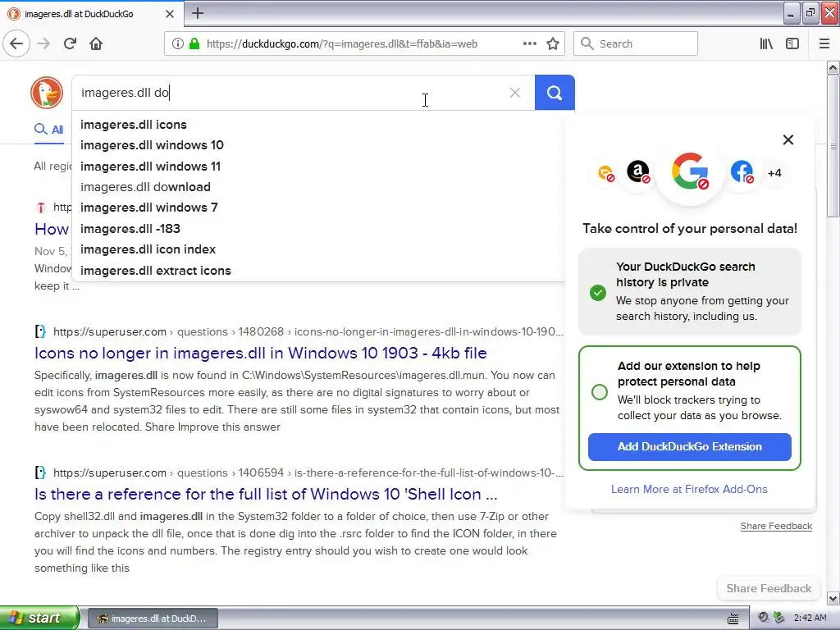
Task: Click the page scrollbar up arrow
Action: coord(833,67)
